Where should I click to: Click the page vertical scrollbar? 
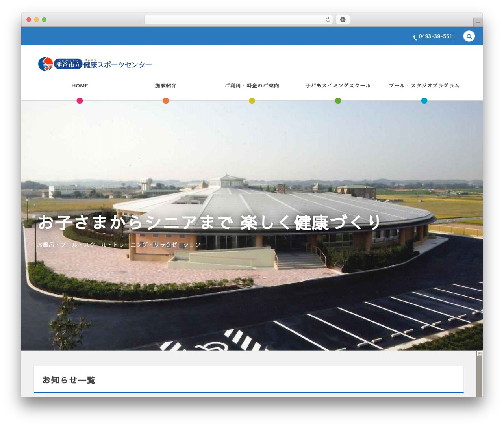pyautogui.click(x=479, y=373)
